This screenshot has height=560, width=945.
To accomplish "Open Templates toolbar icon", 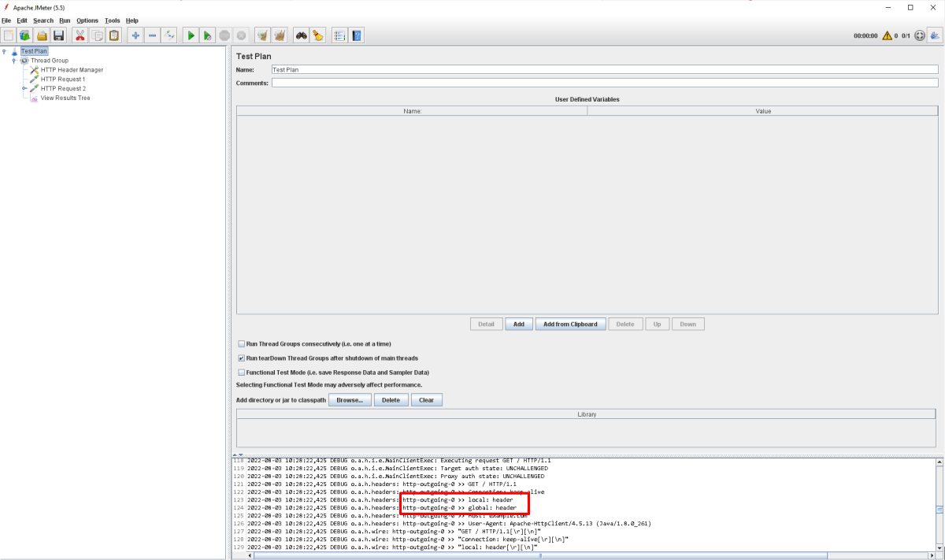I will pos(24,35).
